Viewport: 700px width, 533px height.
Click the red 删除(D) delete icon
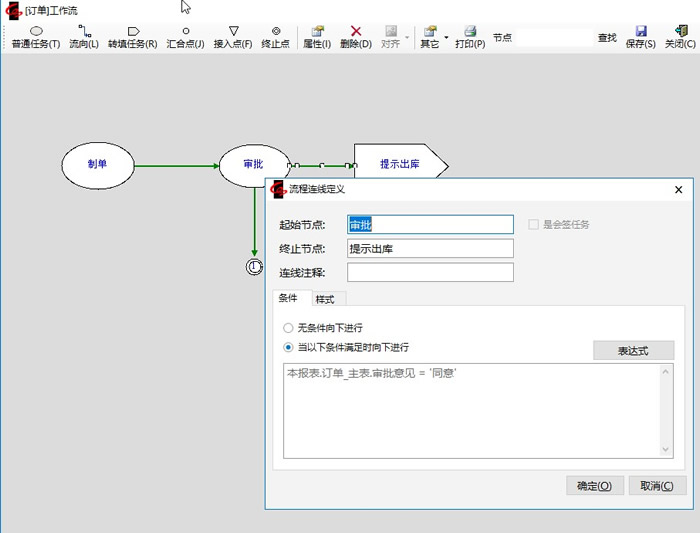coord(356,32)
